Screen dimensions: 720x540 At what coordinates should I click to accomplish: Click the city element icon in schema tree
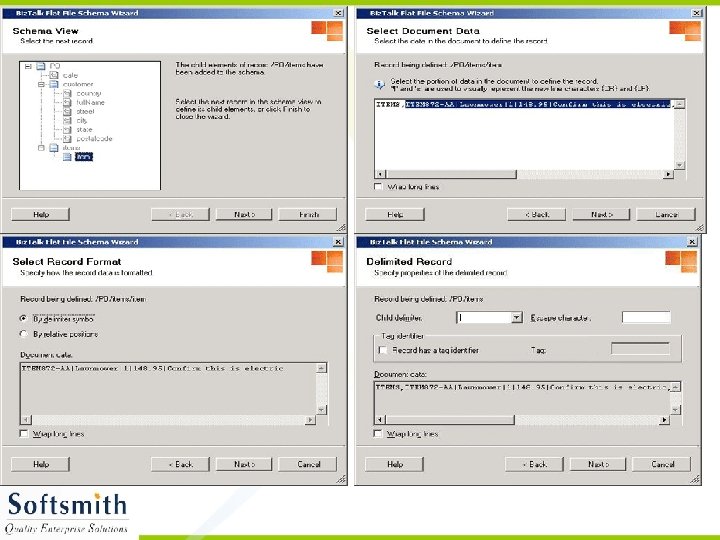(68, 120)
